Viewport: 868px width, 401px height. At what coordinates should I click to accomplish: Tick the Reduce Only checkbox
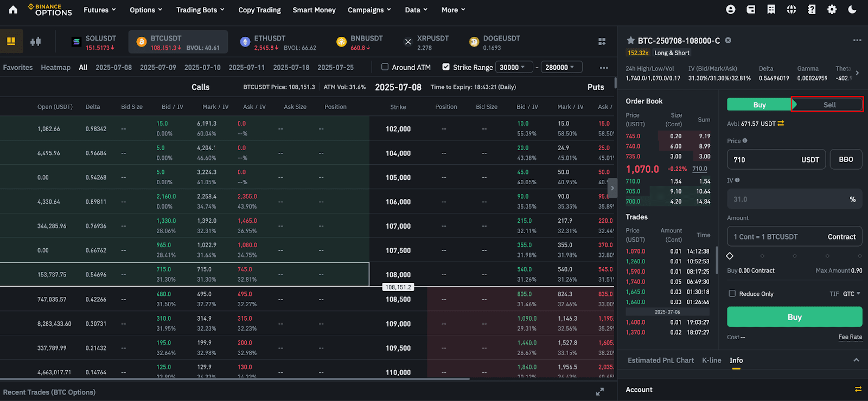pyautogui.click(x=732, y=294)
